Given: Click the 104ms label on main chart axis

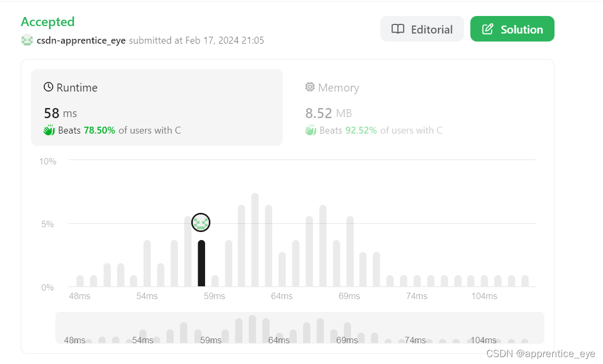Looking at the screenshot, I should (x=484, y=296).
